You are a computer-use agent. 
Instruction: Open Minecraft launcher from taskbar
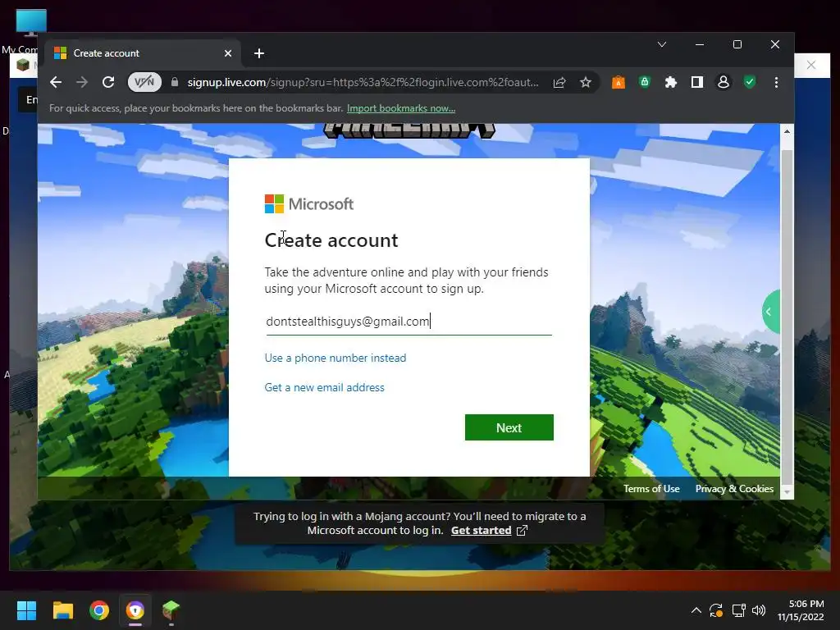(x=171, y=610)
